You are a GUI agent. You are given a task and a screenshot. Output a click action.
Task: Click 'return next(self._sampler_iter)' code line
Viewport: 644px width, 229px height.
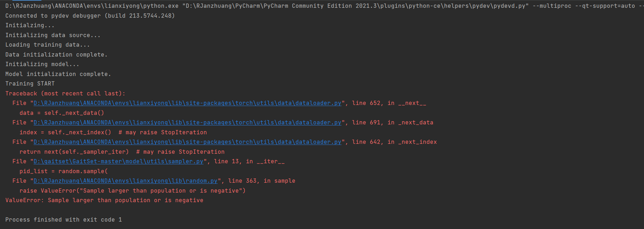(x=122, y=152)
